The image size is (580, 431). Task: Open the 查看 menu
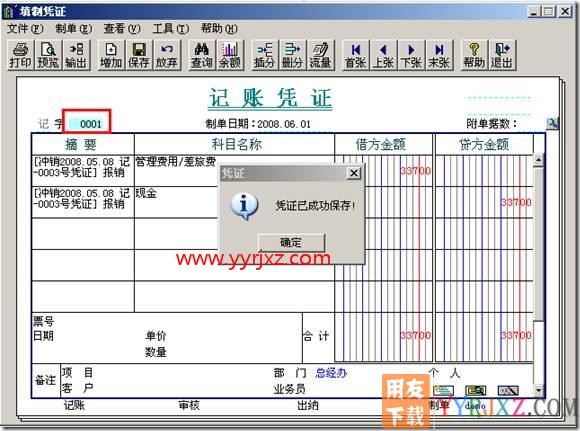[x=122, y=28]
